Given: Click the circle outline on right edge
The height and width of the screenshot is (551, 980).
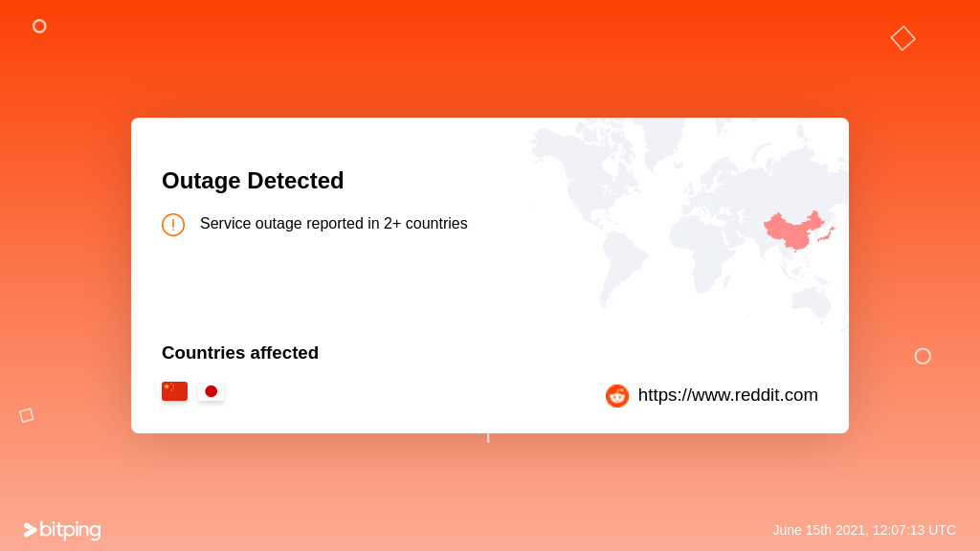Looking at the screenshot, I should pyautogui.click(x=923, y=356).
